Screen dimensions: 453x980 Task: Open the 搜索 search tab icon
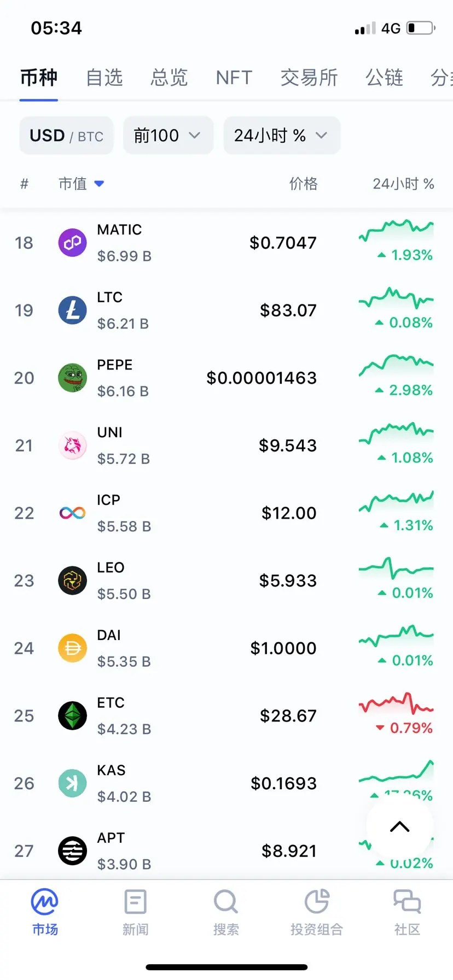226,902
